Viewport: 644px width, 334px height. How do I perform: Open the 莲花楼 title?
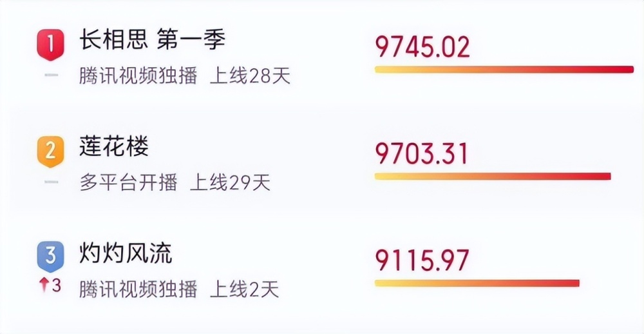(114, 147)
